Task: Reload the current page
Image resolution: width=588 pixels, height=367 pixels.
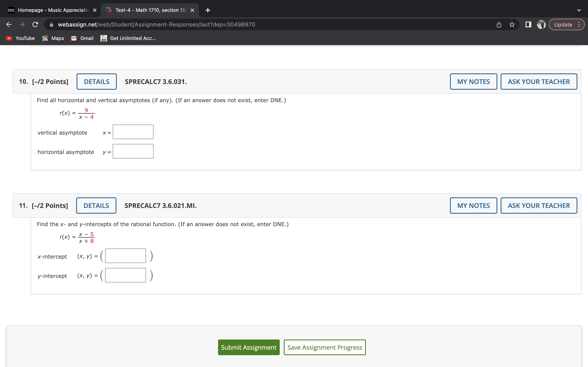Action: click(35, 24)
